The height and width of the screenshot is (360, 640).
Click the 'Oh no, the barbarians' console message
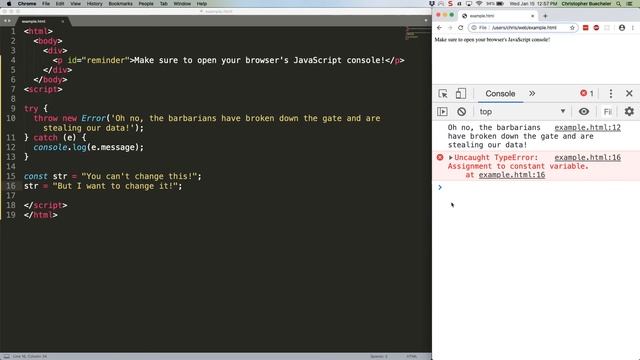click(520, 136)
